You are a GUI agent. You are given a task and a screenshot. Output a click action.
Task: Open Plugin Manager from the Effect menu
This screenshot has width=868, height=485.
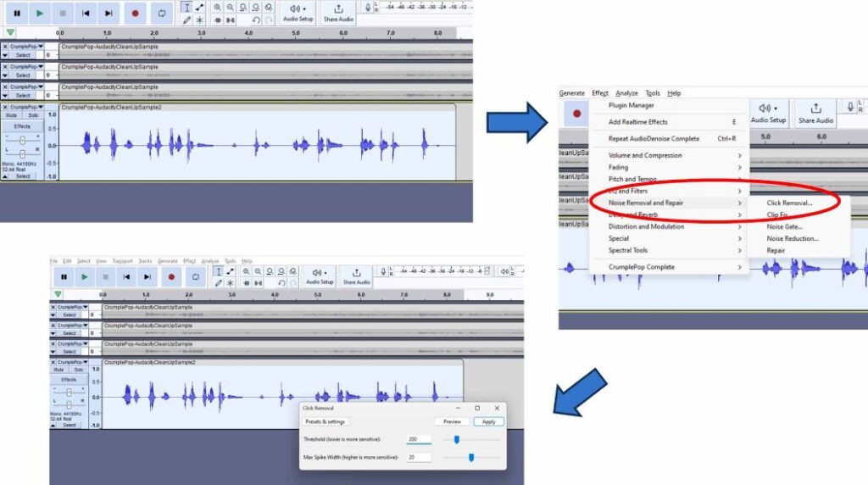pos(630,106)
